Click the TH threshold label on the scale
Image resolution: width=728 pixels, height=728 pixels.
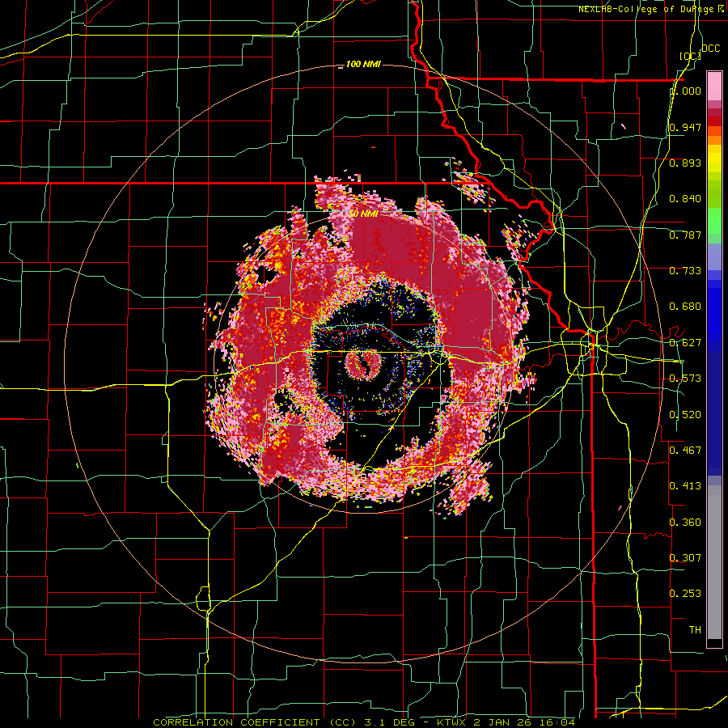695,630
